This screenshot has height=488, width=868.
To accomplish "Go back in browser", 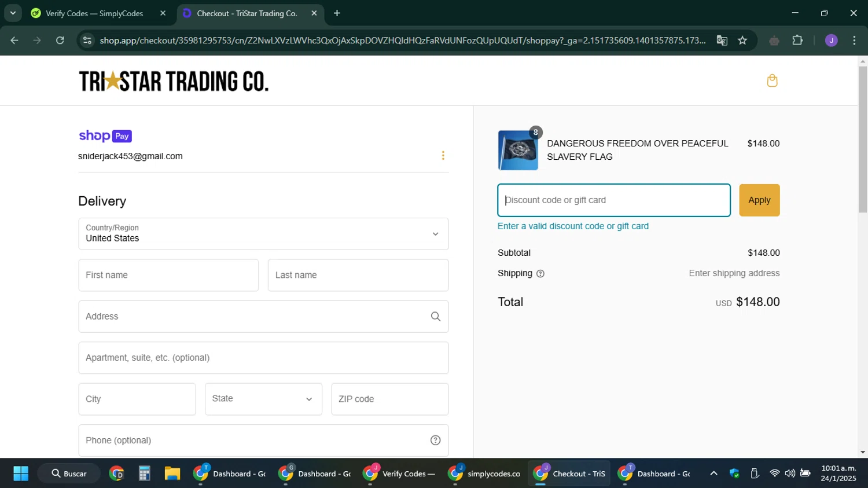I will (14, 41).
